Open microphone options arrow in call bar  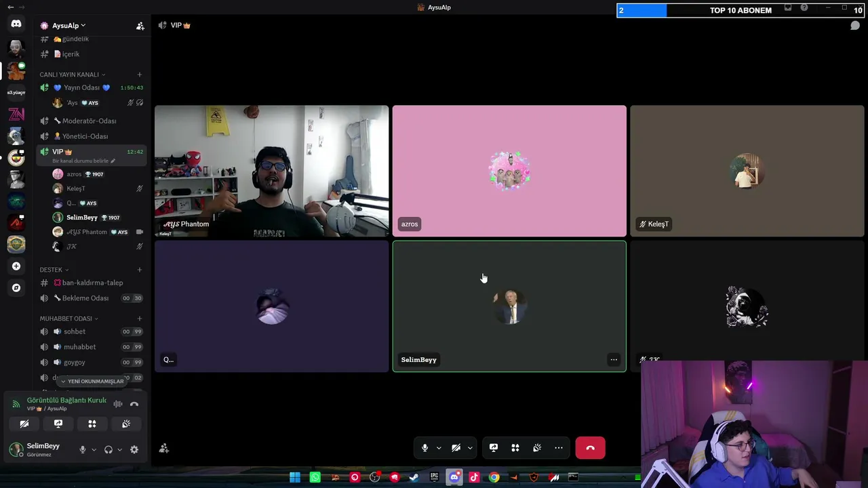(439, 448)
